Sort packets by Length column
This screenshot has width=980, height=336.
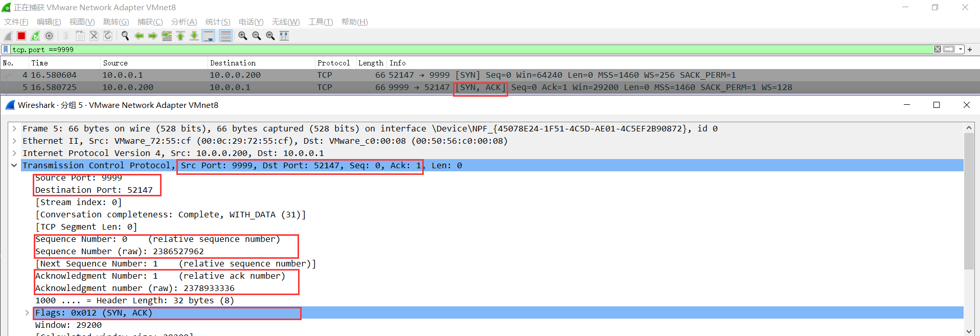click(371, 63)
